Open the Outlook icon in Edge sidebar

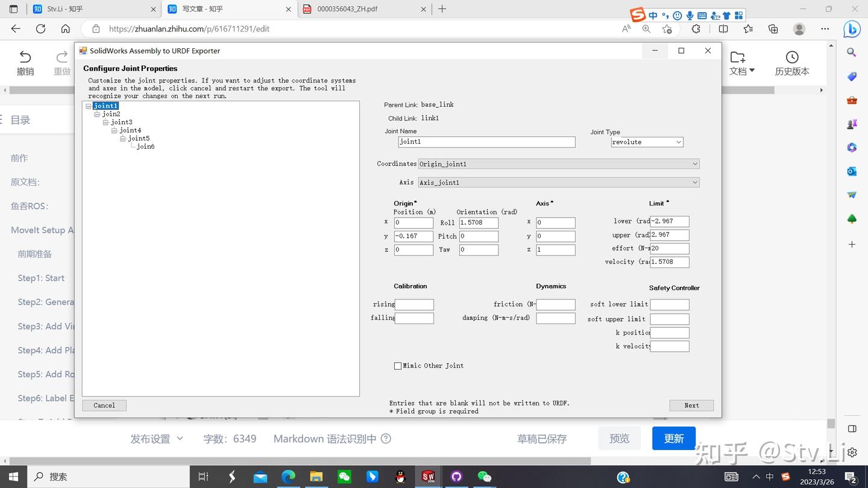click(852, 172)
